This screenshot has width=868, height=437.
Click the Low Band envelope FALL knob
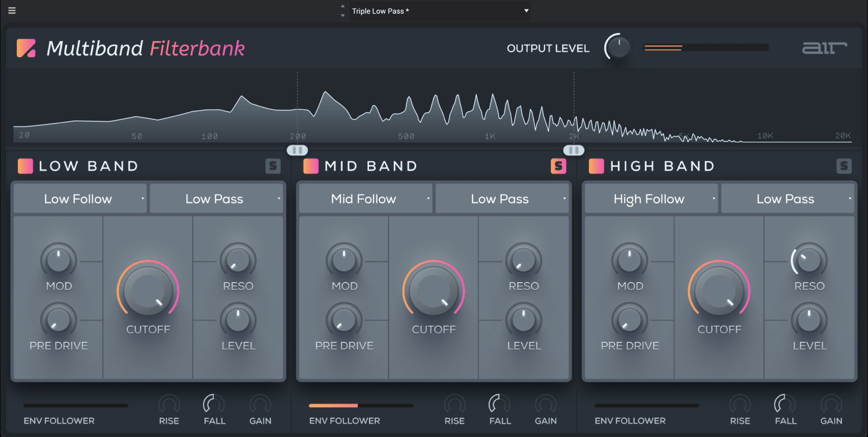pyautogui.click(x=214, y=404)
